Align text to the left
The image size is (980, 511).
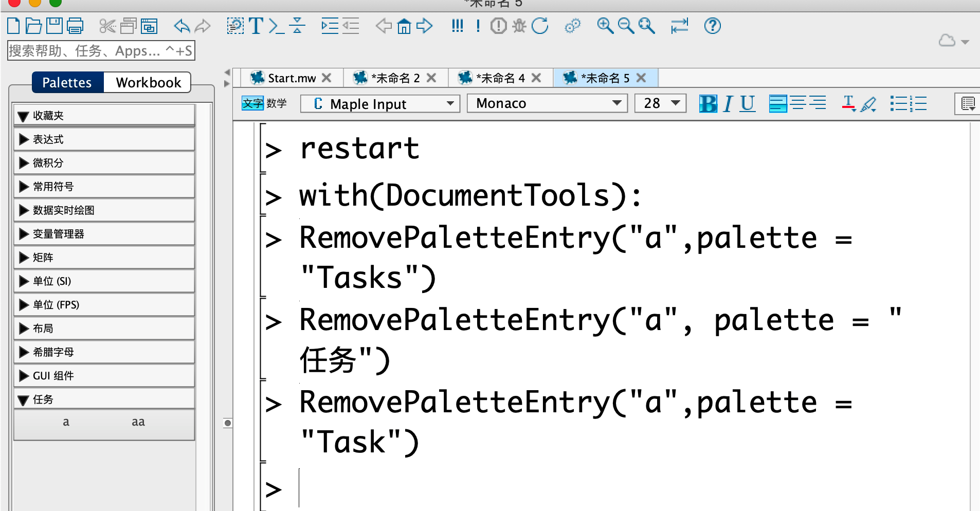(x=778, y=103)
